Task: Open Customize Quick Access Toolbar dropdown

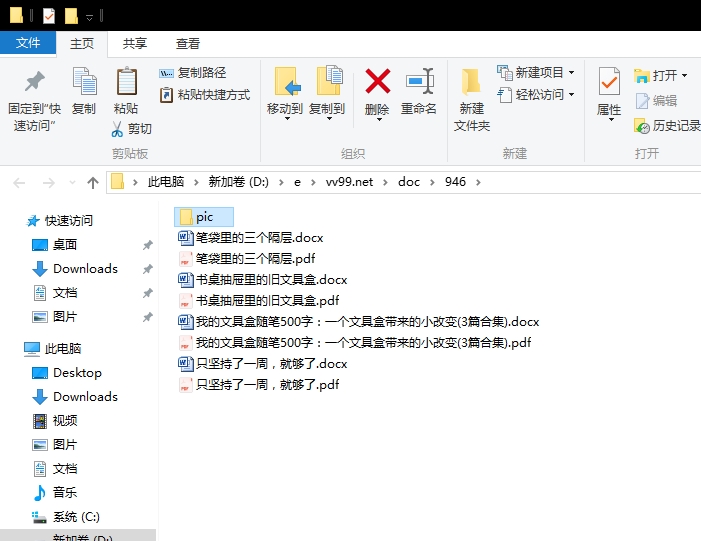Action: tap(89, 17)
